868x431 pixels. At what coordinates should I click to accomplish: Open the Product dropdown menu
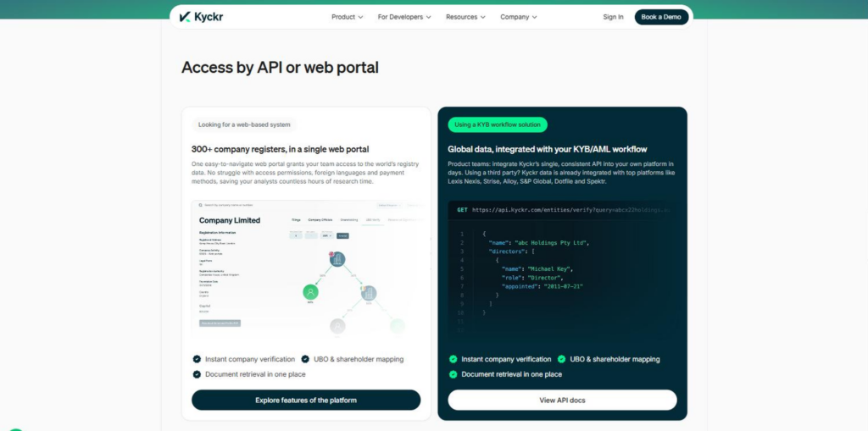347,17
